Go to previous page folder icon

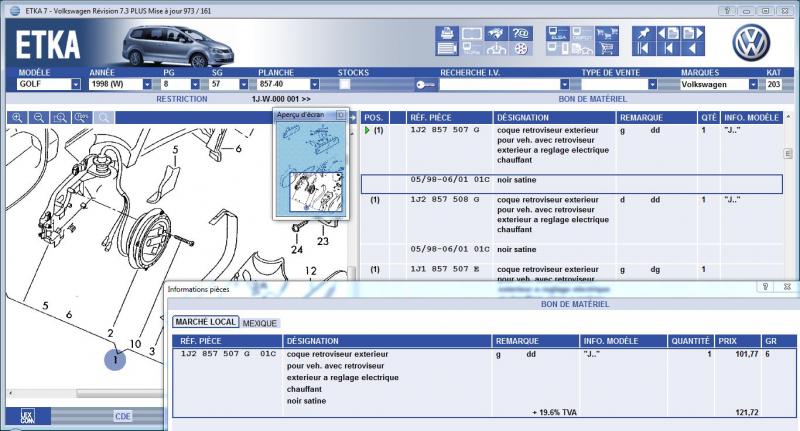(x=668, y=34)
